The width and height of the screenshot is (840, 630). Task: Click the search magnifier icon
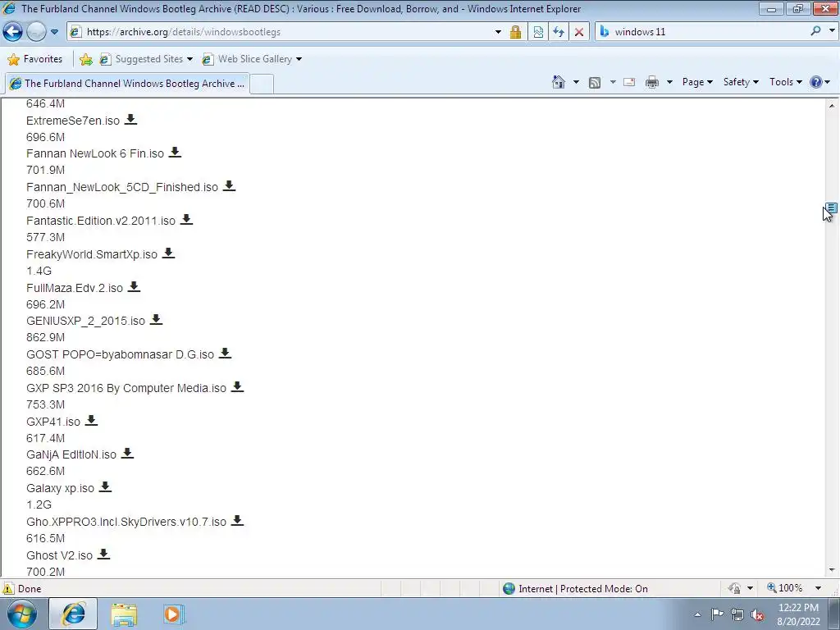(816, 31)
